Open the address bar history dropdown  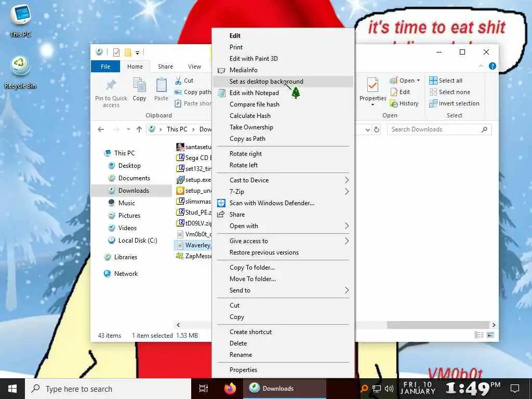[x=367, y=129]
